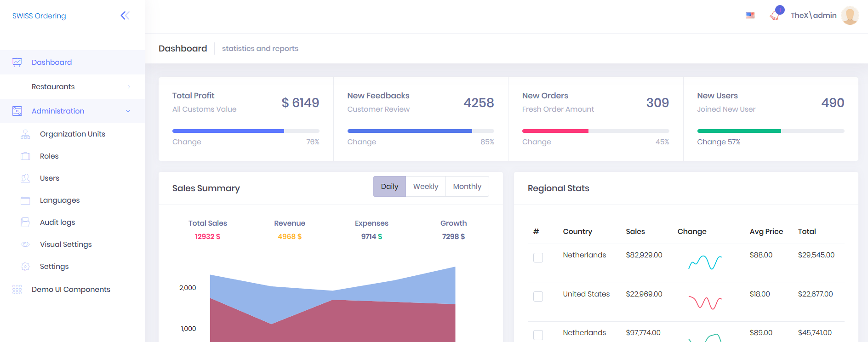Click the 4258 feedbacks value
Image resolution: width=868 pixels, height=342 pixels.
[x=479, y=103]
